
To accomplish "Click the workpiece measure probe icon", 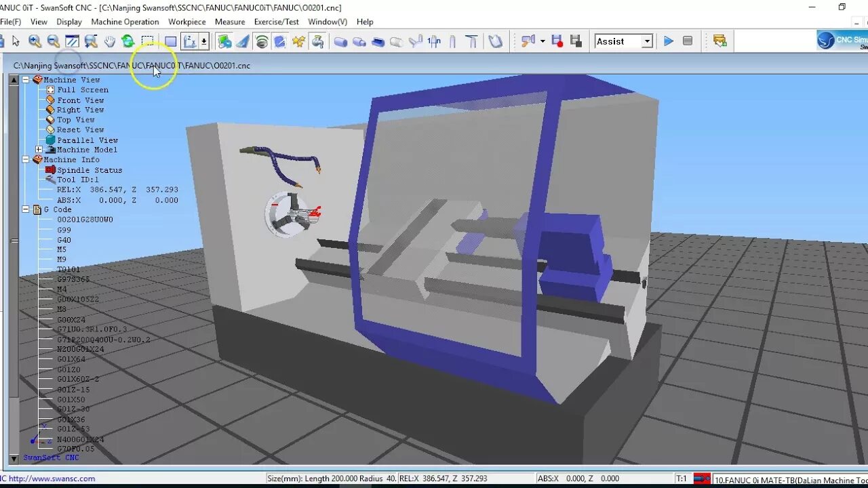I will 416,41.
